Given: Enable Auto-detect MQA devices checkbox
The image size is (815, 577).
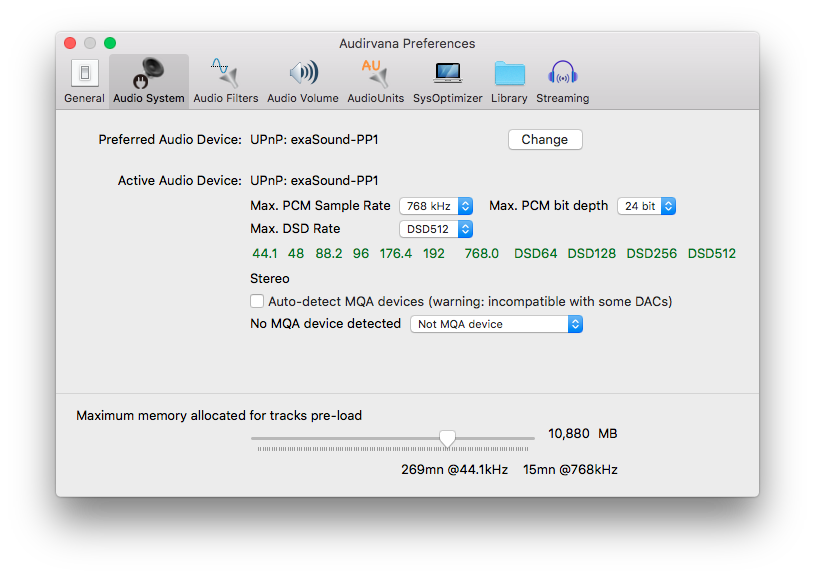Looking at the screenshot, I should (257, 301).
